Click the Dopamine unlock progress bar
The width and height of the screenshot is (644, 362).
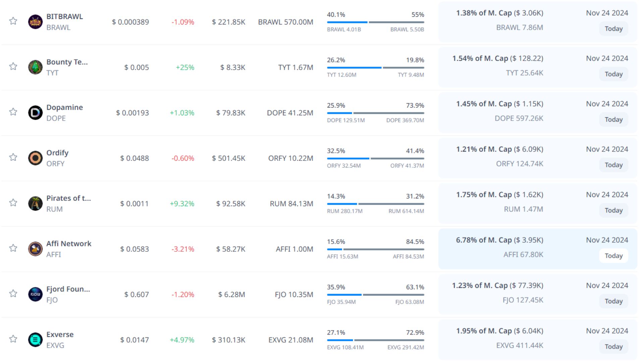pyautogui.click(x=375, y=113)
